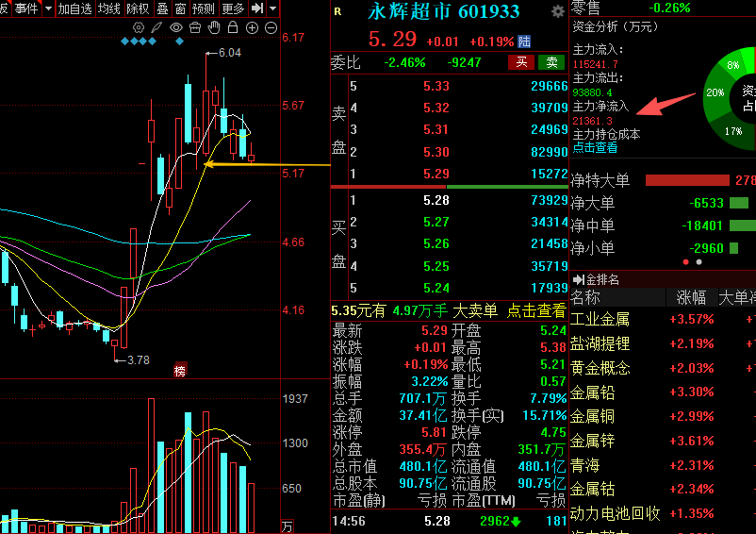Click 加自选 to add to watchlist

point(74,8)
